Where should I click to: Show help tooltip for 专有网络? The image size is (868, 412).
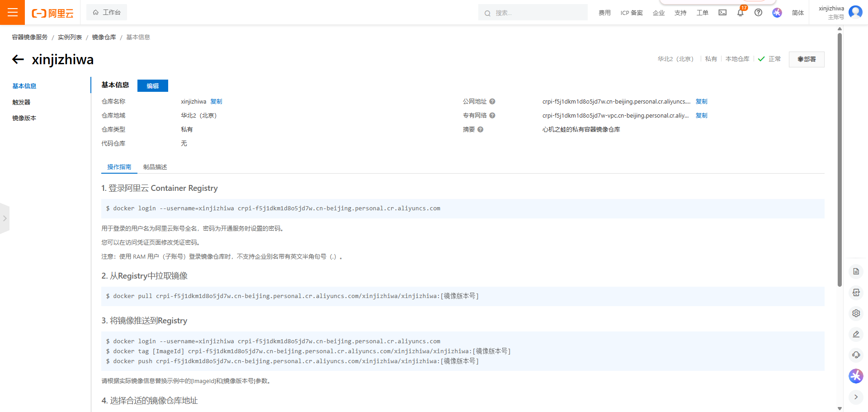click(x=492, y=116)
